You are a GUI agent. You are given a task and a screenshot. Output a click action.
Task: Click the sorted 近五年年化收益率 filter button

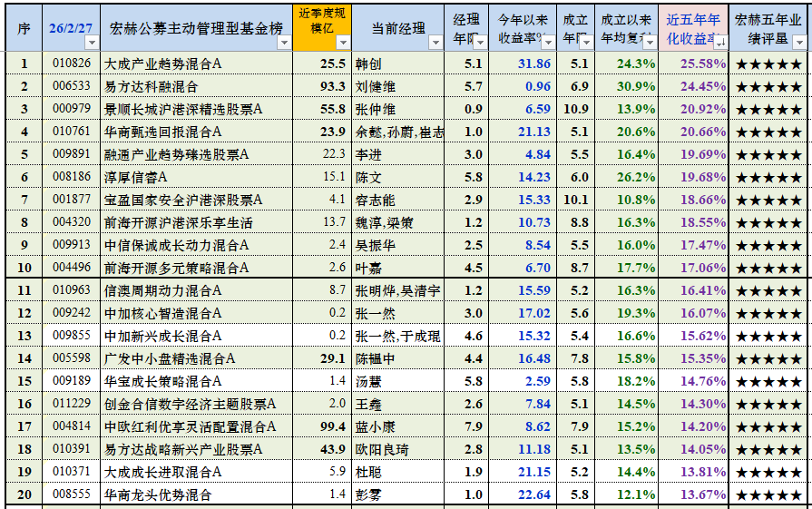pos(721,42)
